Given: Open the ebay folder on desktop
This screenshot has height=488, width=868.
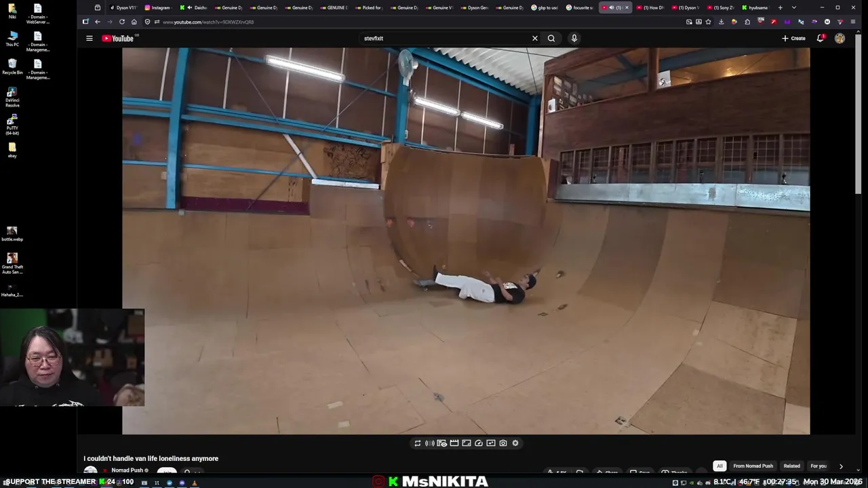Looking at the screenshot, I should pos(12,150).
